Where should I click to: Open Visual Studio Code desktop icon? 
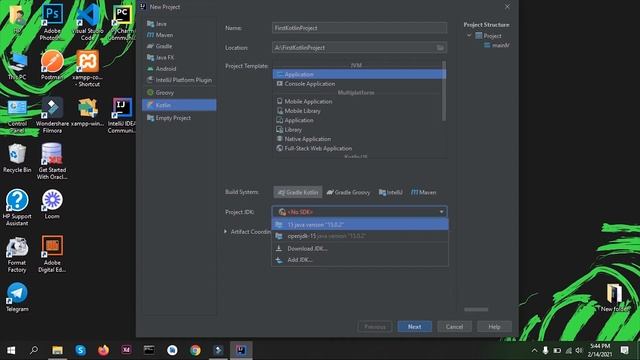(87, 22)
